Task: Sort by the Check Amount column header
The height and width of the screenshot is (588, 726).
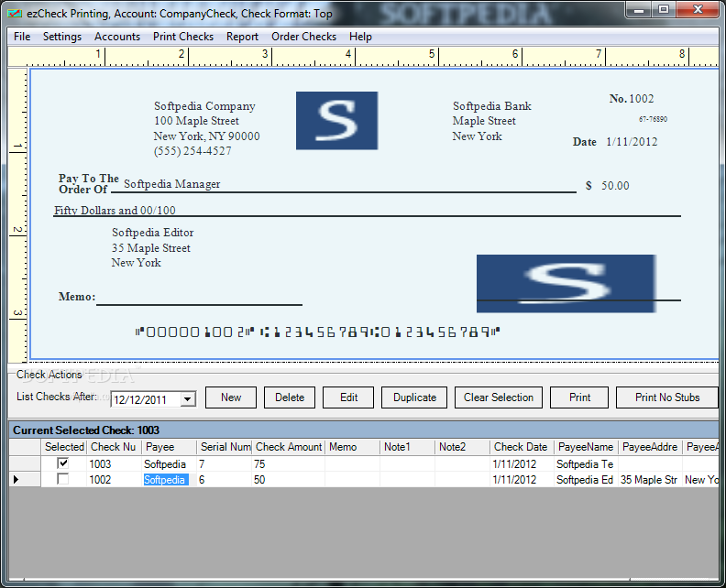Action: 289,447
